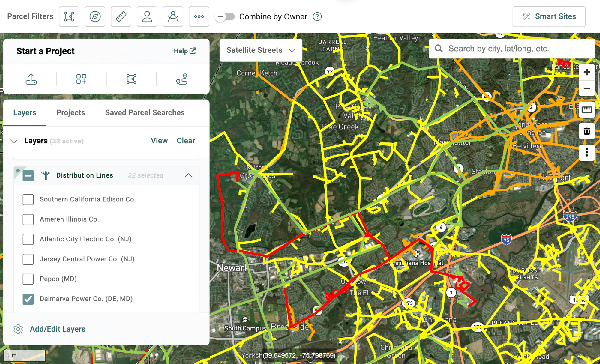Image resolution: width=600 pixels, height=364 pixels.
Task: Click the Pike Creek map label
Action: coord(340,127)
